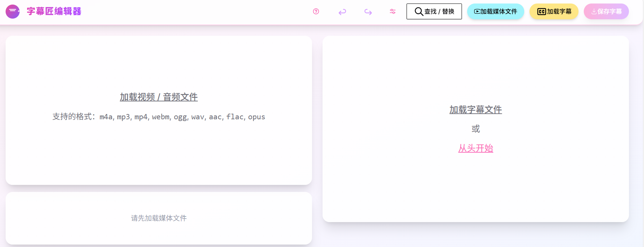
Task: Click the 或 text
Action: click(476, 129)
